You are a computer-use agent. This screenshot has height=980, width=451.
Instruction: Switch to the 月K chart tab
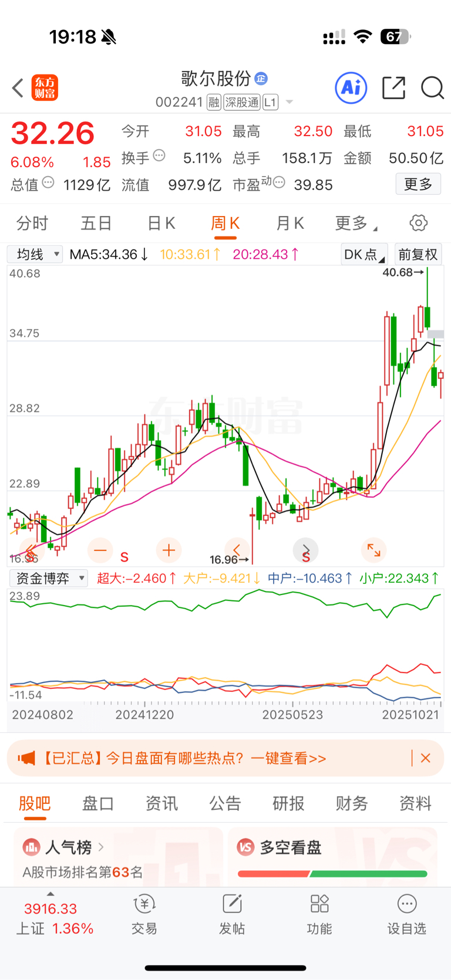pyautogui.click(x=290, y=224)
